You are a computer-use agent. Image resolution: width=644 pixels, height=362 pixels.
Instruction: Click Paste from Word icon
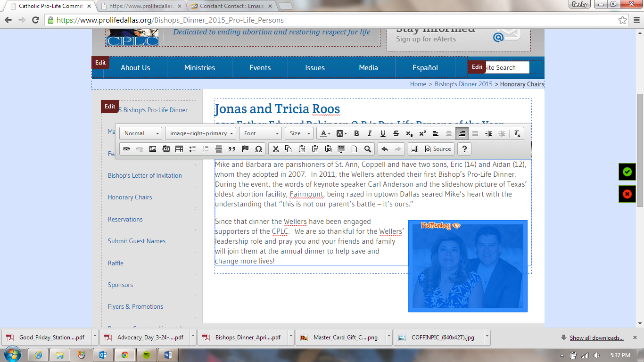[x=329, y=149]
